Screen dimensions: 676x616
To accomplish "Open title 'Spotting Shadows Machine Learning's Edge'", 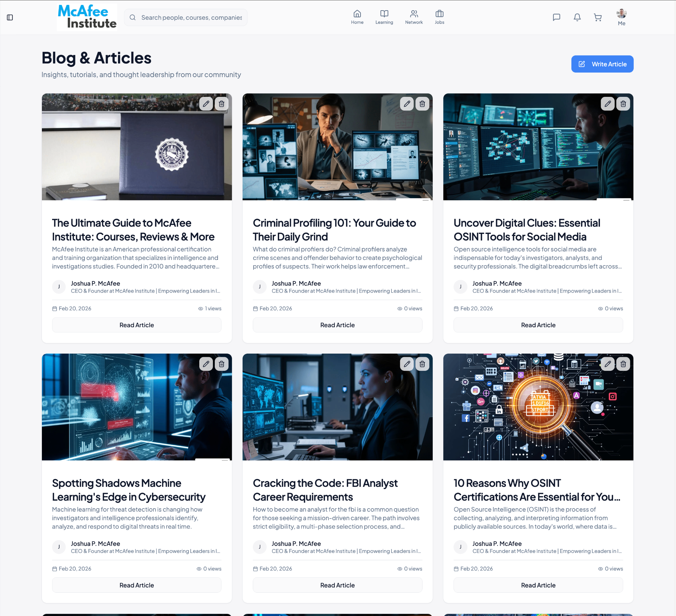I will pos(129,490).
